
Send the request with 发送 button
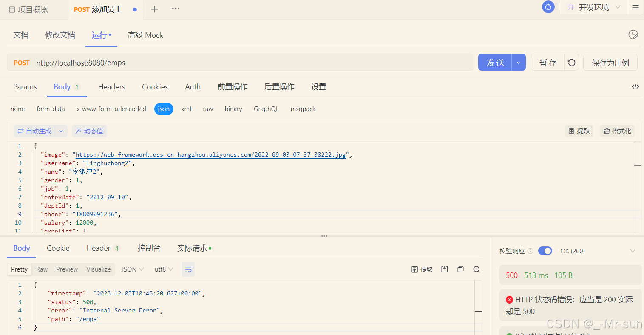(495, 62)
